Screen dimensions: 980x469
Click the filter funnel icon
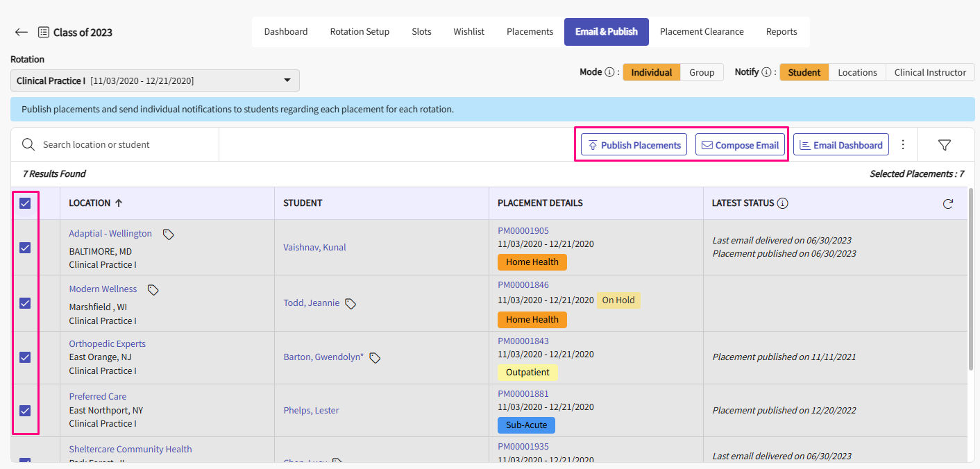pos(944,145)
